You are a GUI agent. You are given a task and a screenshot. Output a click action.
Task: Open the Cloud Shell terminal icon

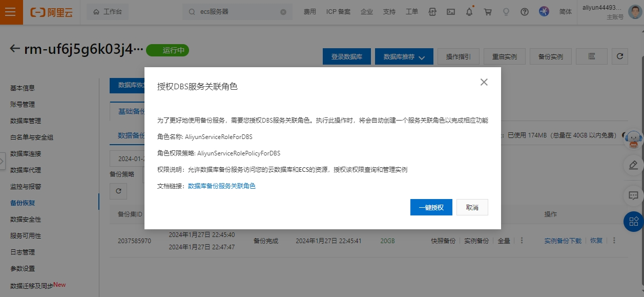click(450, 12)
